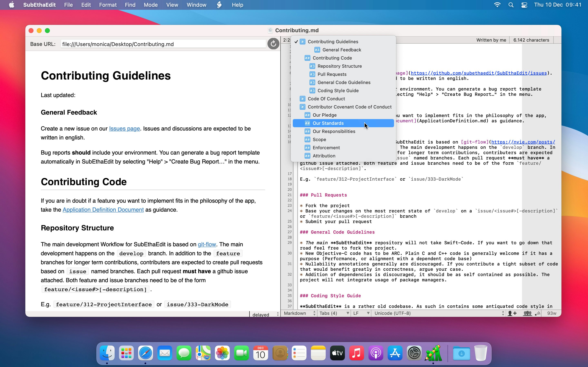Click the announce broadcast signal icon

point(538,313)
